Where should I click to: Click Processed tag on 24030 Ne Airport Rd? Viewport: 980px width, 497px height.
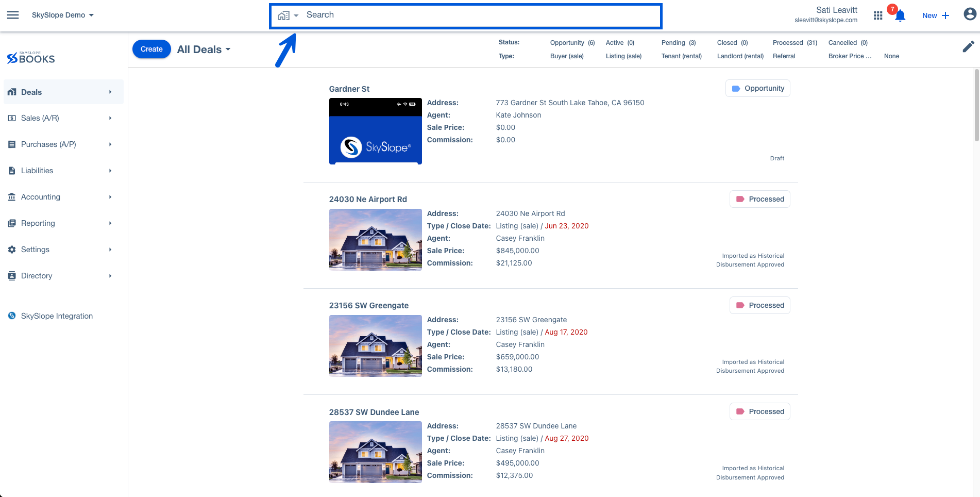[760, 199]
